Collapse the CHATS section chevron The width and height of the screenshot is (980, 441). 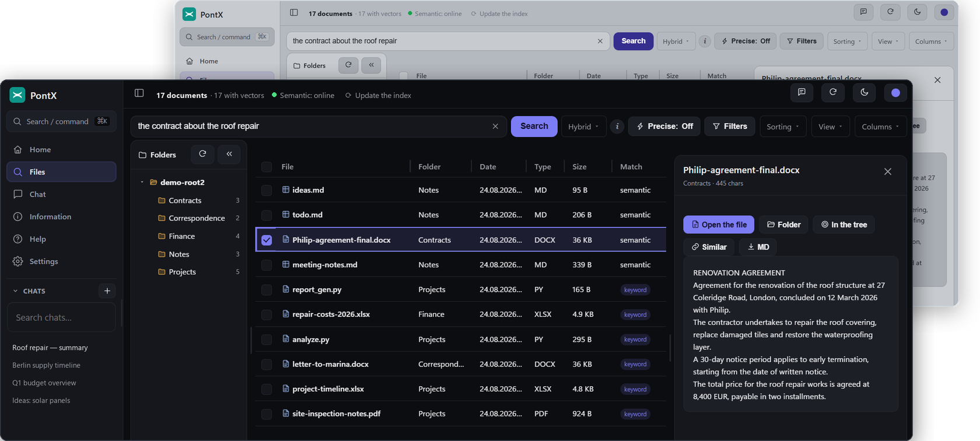click(15, 290)
